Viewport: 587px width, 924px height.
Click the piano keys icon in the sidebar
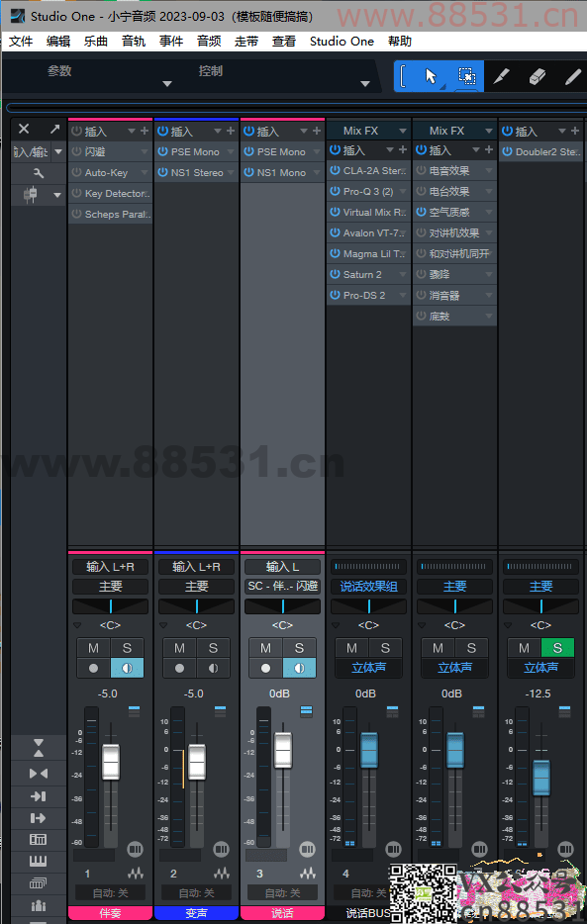39,861
